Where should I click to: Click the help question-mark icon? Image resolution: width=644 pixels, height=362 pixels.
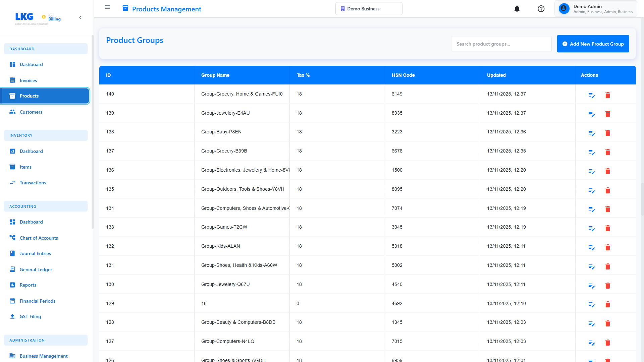[541, 9]
